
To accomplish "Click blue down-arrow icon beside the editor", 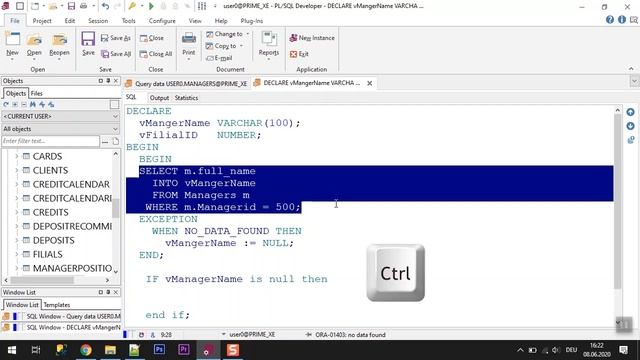I will click(630, 126).
